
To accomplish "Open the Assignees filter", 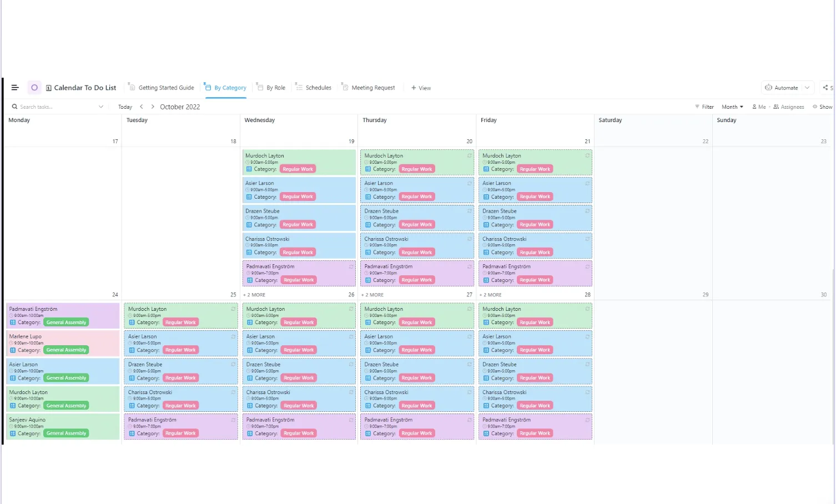I will 789,107.
